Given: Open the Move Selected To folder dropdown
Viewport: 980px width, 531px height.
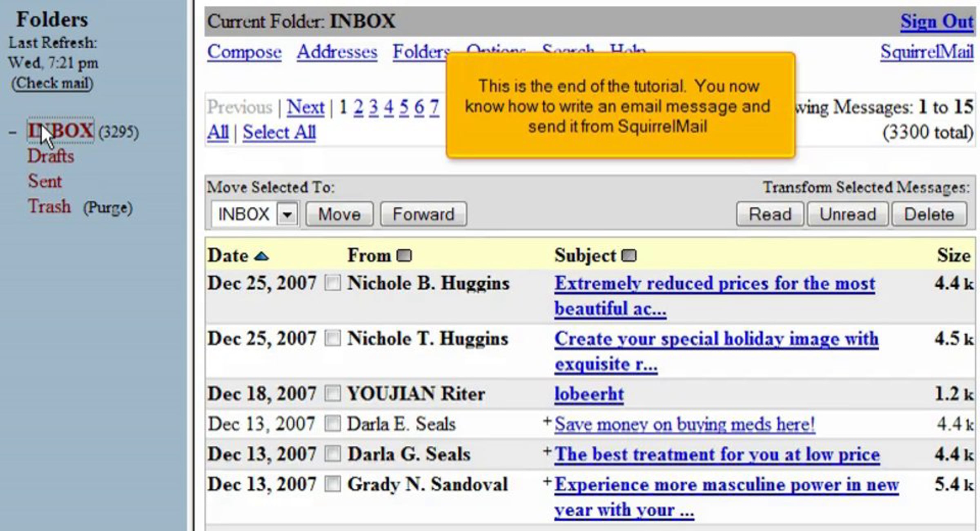Looking at the screenshot, I should (x=287, y=214).
